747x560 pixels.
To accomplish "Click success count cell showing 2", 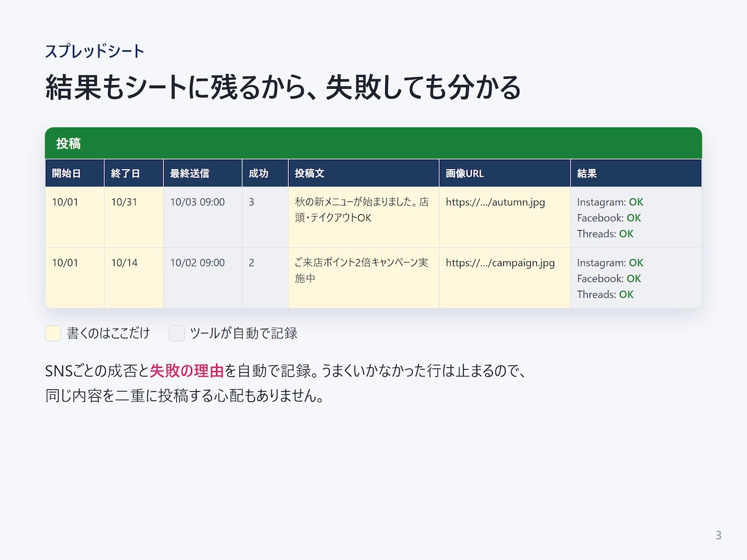I will coord(265,278).
